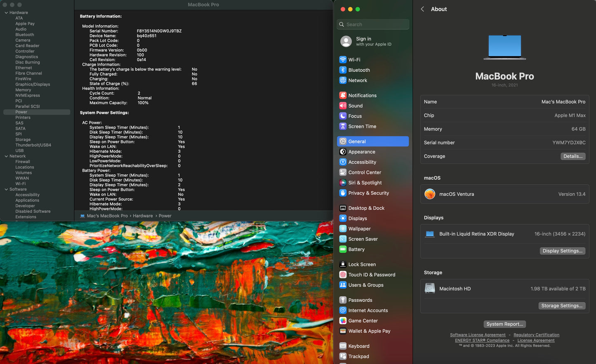Screen dimensions: 596x364
Task: Open the Software License Agreement link
Action: (478, 335)
